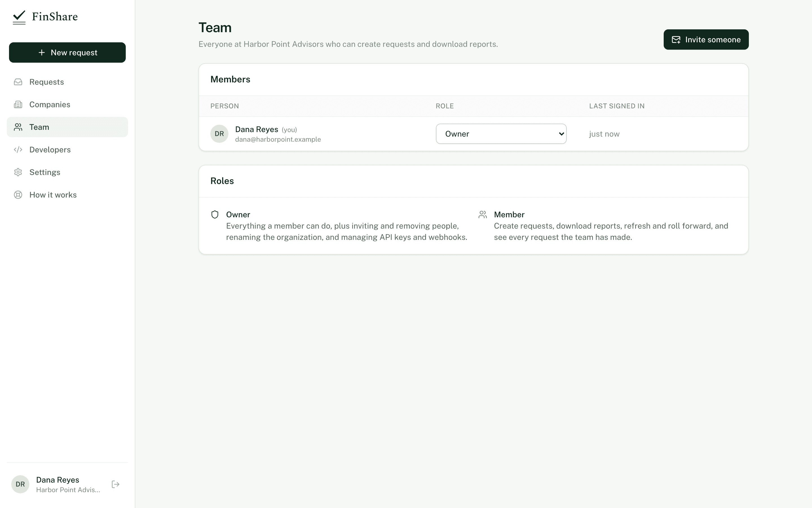Click the Roles card heading
Screen dimensions: 812x508
222,181
